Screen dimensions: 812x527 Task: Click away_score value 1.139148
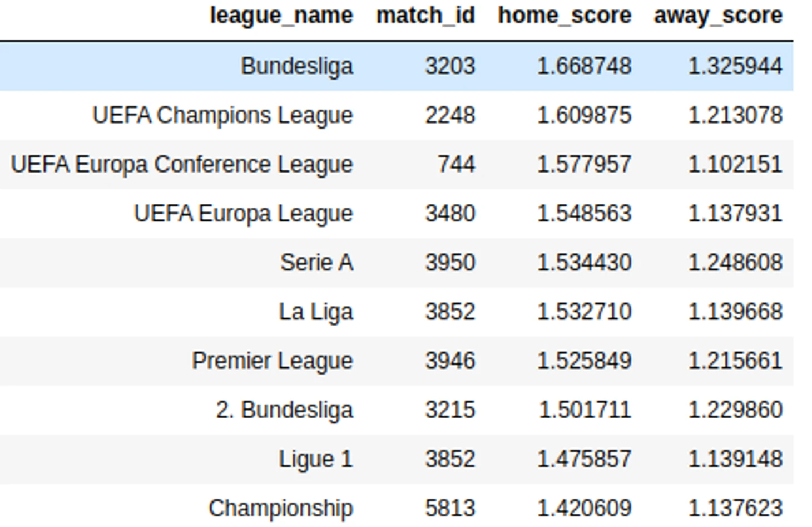736,459
